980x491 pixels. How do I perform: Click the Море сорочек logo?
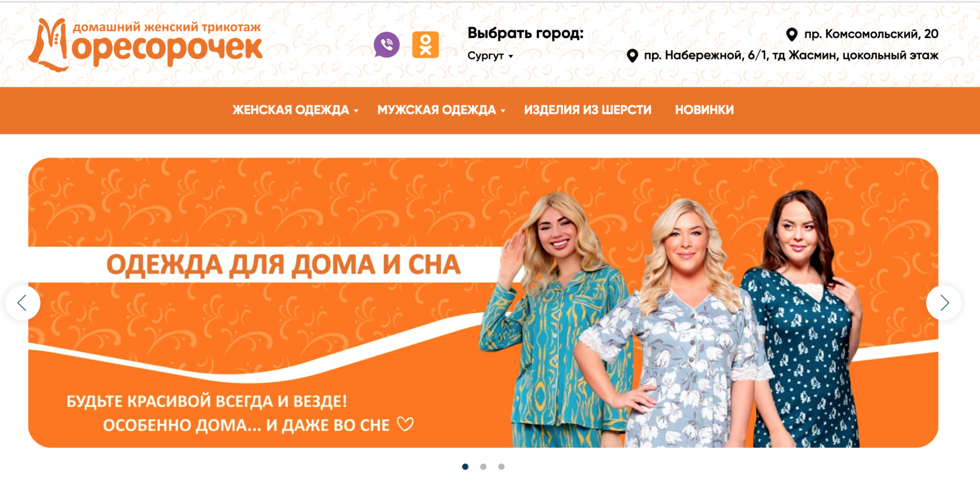pos(145,44)
